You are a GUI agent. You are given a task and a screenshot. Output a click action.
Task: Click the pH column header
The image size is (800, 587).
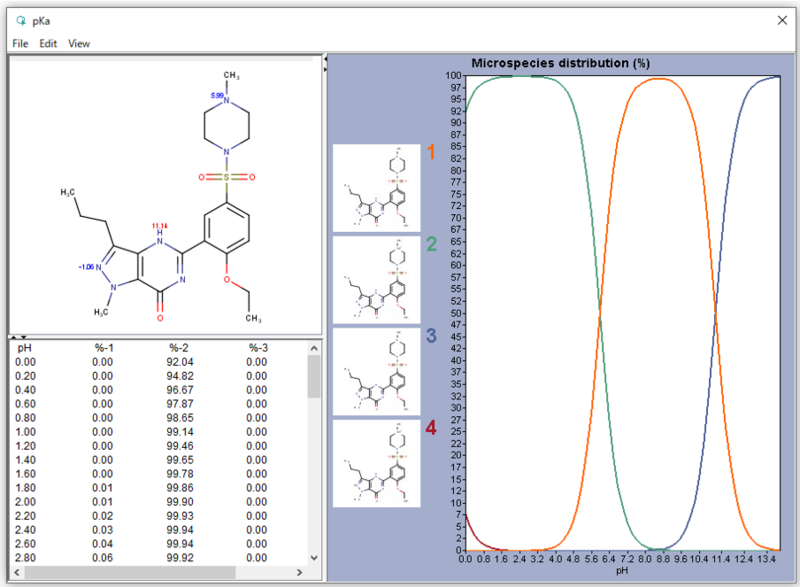(24, 348)
